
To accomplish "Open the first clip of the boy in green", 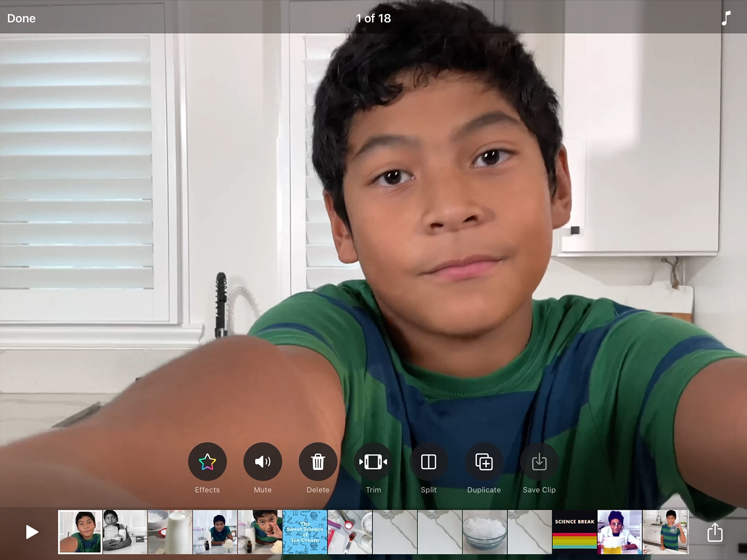I will pos(80,532).
